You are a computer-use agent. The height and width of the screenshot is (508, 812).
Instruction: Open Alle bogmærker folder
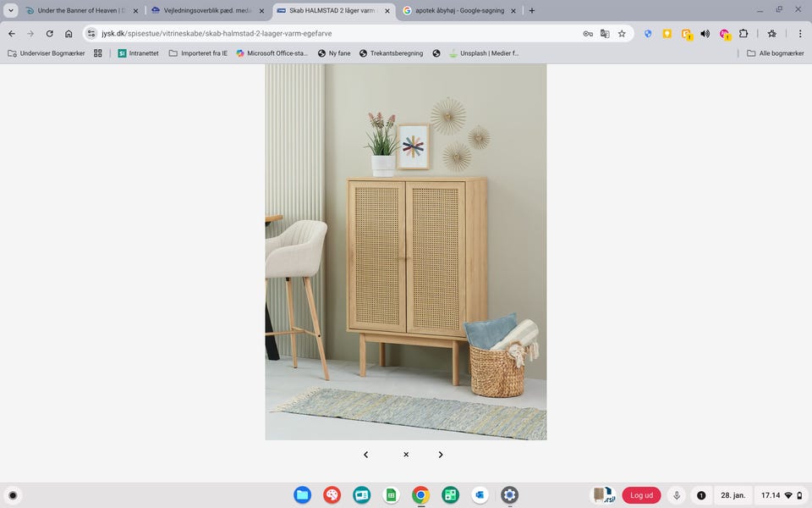(x=776, y=53)
